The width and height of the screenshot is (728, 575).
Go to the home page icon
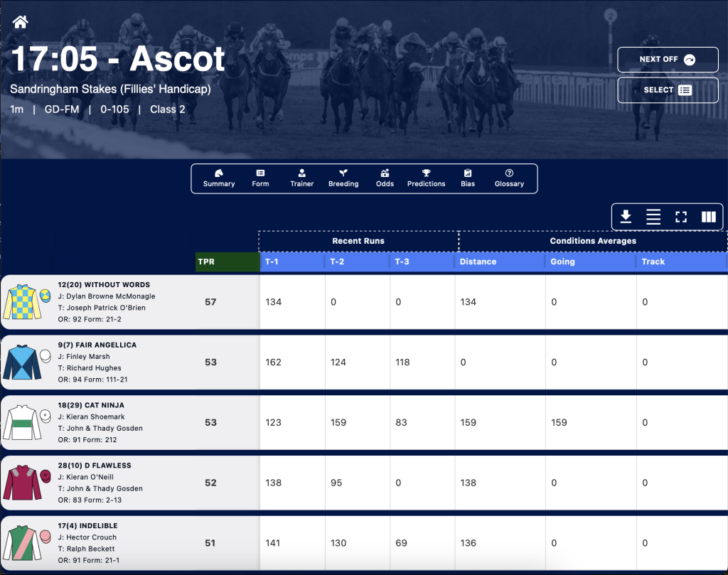[x=21, y=22]
